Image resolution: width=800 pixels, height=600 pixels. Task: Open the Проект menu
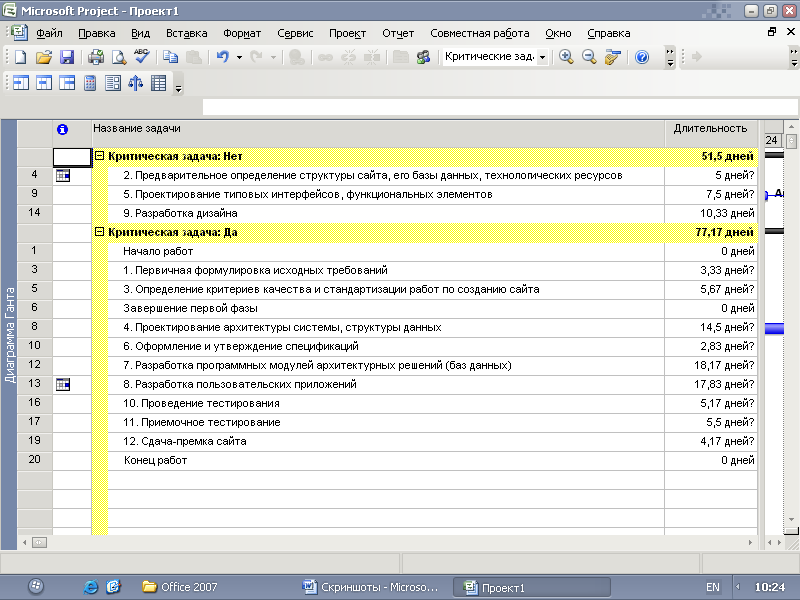pos(347,33)
